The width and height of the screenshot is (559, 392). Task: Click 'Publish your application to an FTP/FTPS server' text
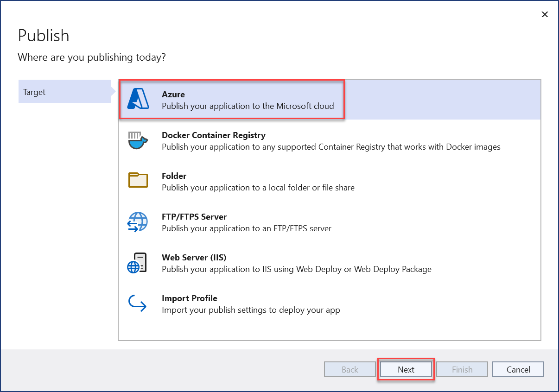point(247,228)
